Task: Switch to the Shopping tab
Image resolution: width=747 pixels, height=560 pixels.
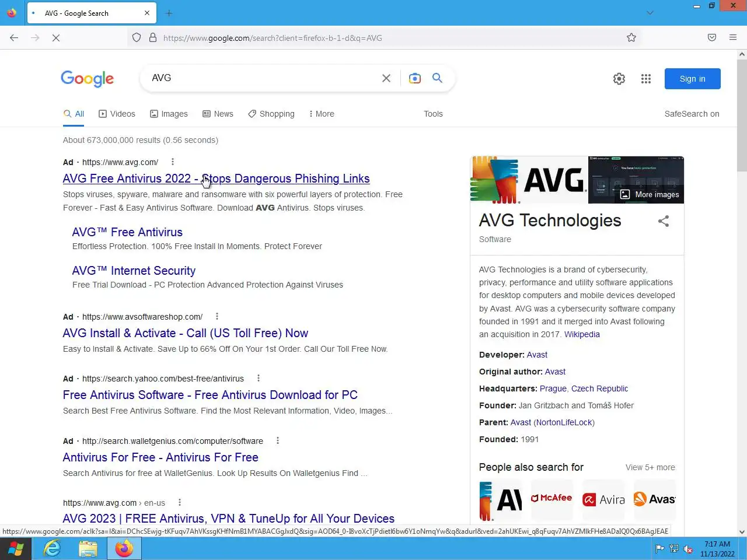Action: pos(271,114)
